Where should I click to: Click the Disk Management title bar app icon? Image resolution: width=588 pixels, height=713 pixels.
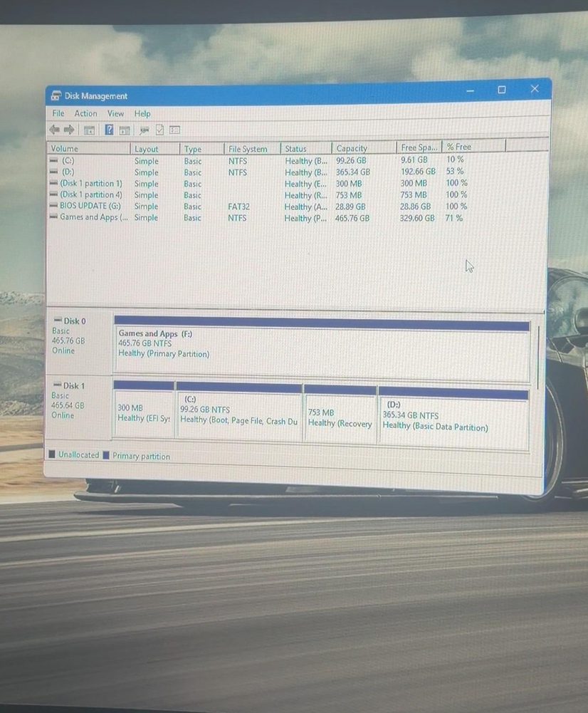56,95
